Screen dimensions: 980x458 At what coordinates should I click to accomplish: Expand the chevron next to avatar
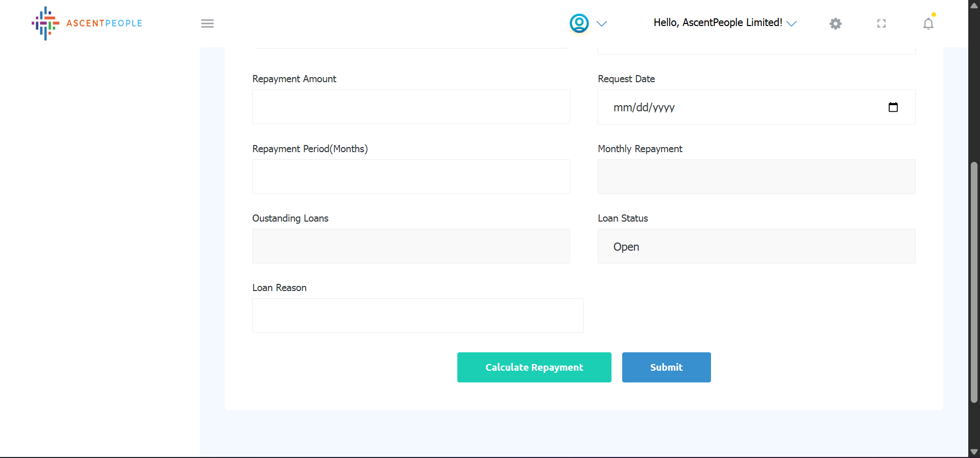coord(602,23)
